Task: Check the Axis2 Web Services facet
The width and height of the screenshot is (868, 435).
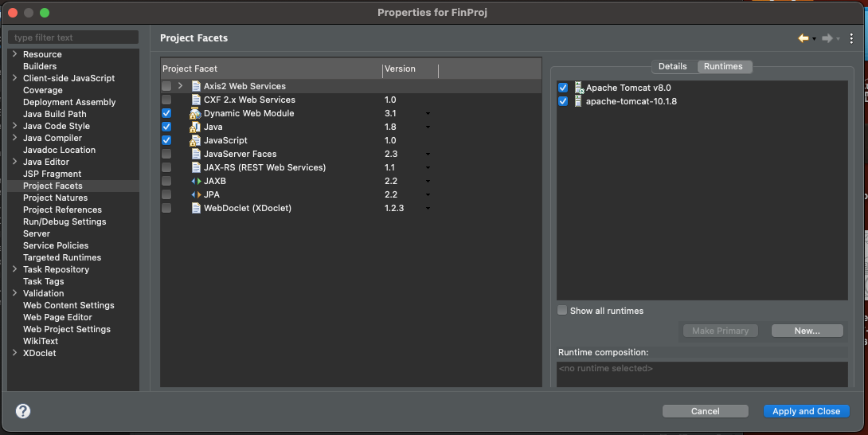Action: pos(166,86)
